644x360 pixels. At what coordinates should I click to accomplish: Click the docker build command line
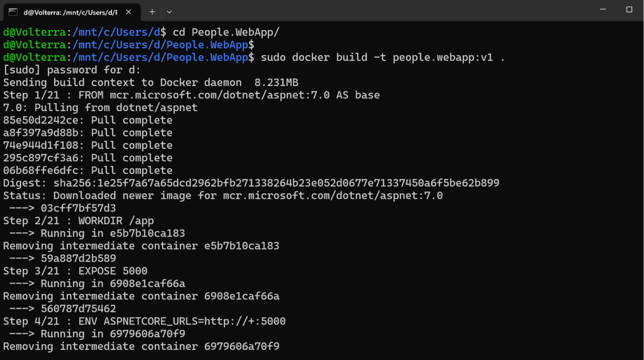(382, 57)
